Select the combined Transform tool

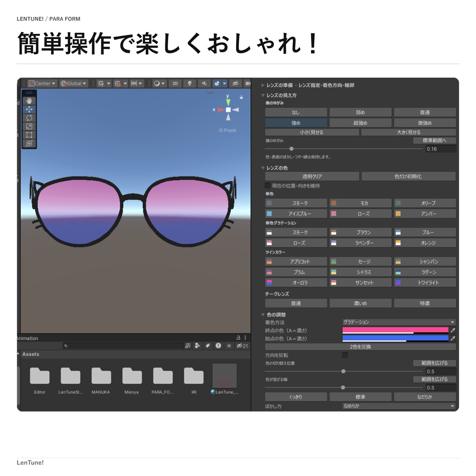(x=29, y=143)
